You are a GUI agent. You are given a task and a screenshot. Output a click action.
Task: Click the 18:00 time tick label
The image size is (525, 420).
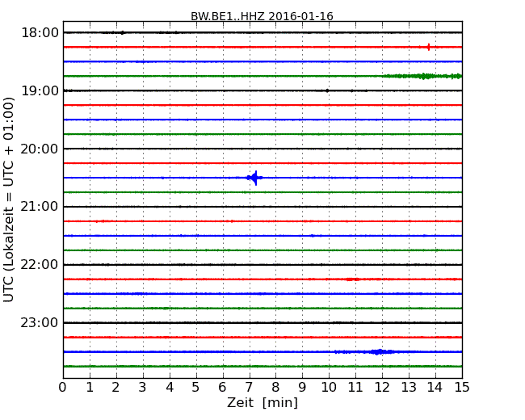point(40,33)
